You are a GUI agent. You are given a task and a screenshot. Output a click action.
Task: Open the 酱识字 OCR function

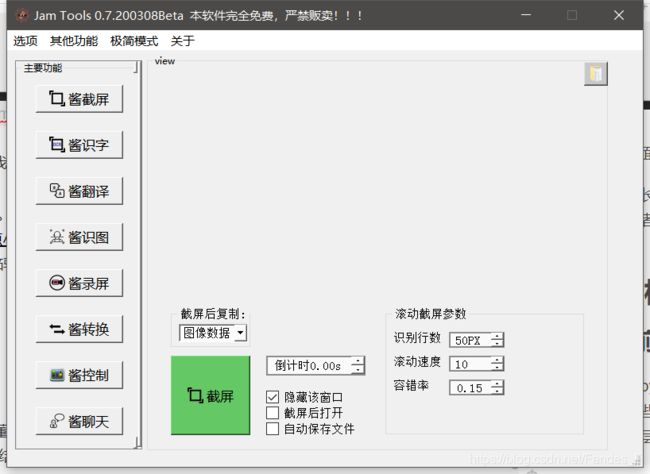[x=79, y=145]
